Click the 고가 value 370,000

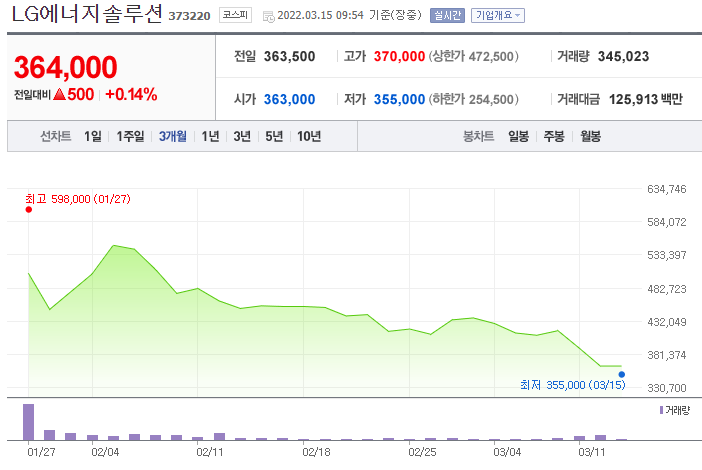399,56
